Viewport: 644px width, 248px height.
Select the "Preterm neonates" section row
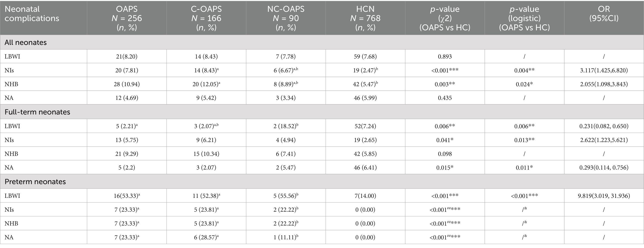pos(35,181)
